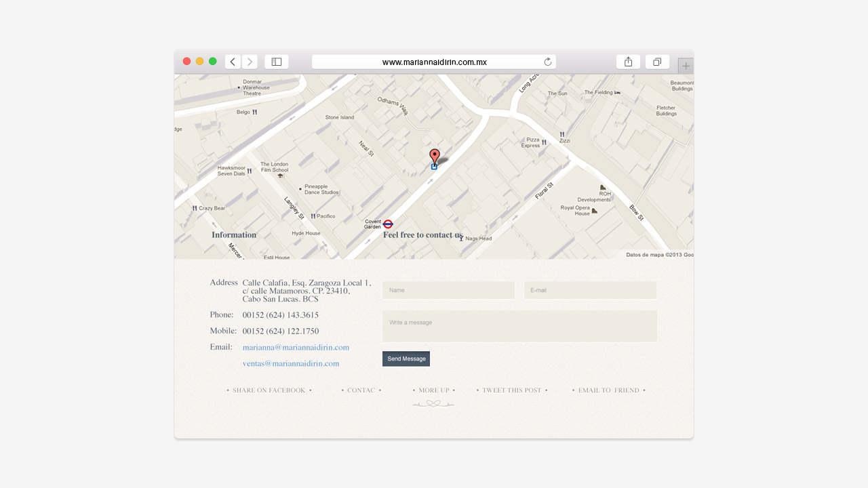Show all tabs overview icon
Viewport: 868px width, 488px height.
pos(657,62)
